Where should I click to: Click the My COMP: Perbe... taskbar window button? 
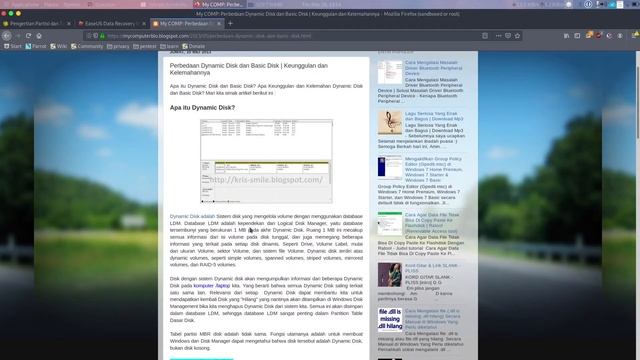click(x=219, y=4)
